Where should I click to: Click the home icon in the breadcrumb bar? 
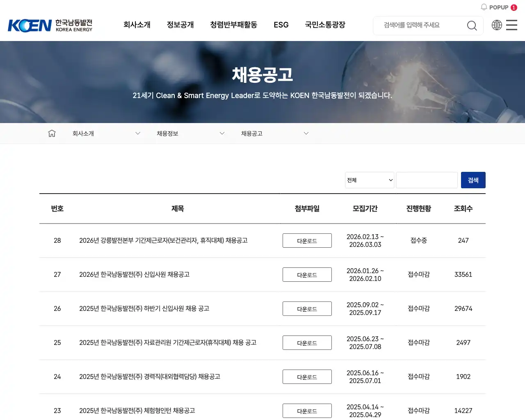[x=52, y=133]
